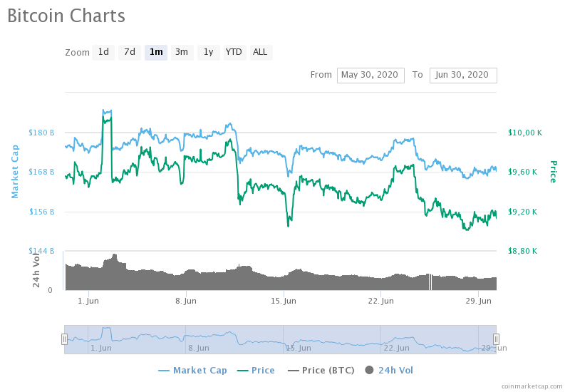Click the Bitcoin Charts heading
The height and width of the screenshot is (392, 570).
(66, 16)
